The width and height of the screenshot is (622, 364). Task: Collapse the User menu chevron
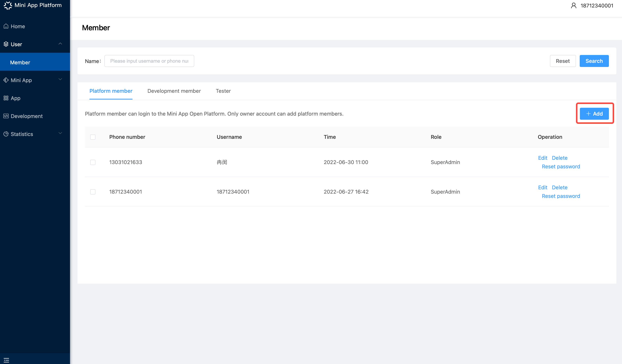60,44
